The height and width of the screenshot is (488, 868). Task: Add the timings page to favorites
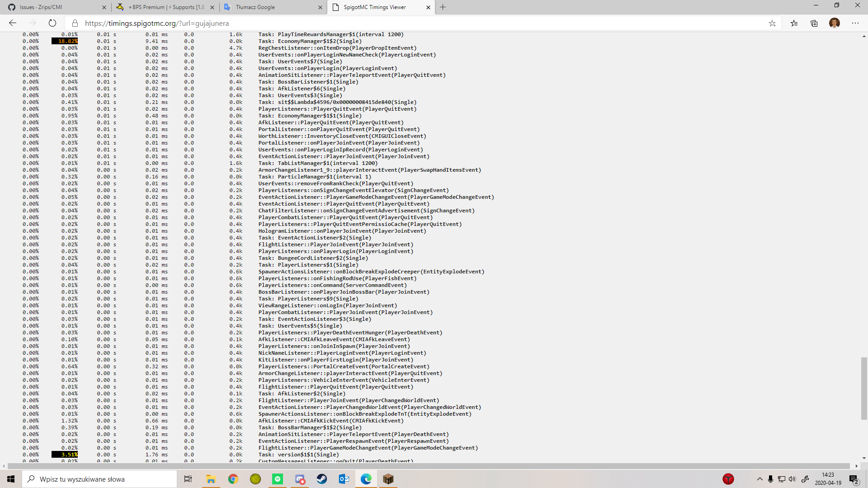point(773,23)
